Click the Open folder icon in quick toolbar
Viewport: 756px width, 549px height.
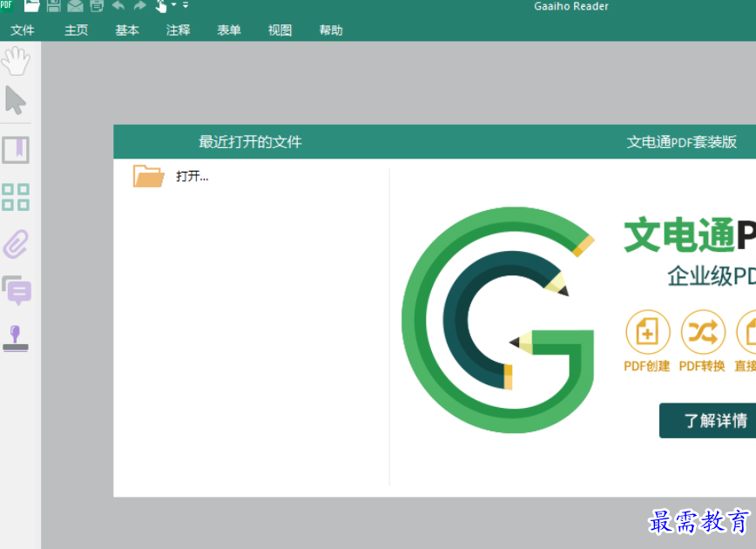point(32,5)
